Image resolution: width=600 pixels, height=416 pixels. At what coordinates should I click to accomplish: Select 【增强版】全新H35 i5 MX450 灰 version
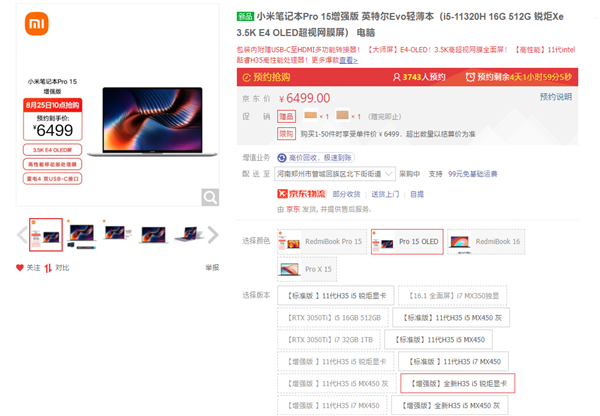pos(450,405)
